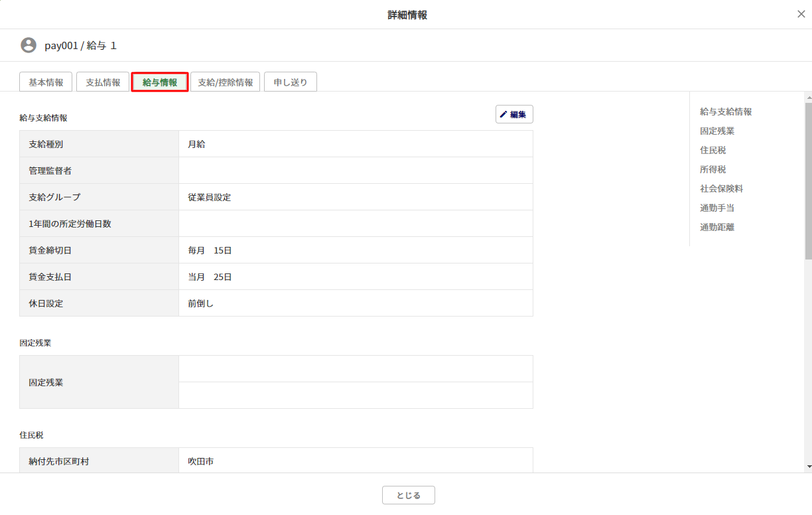Go to the 支給/控除情報 tab
Viewport: 812px width, 515px height.
(x=226, y=82)
